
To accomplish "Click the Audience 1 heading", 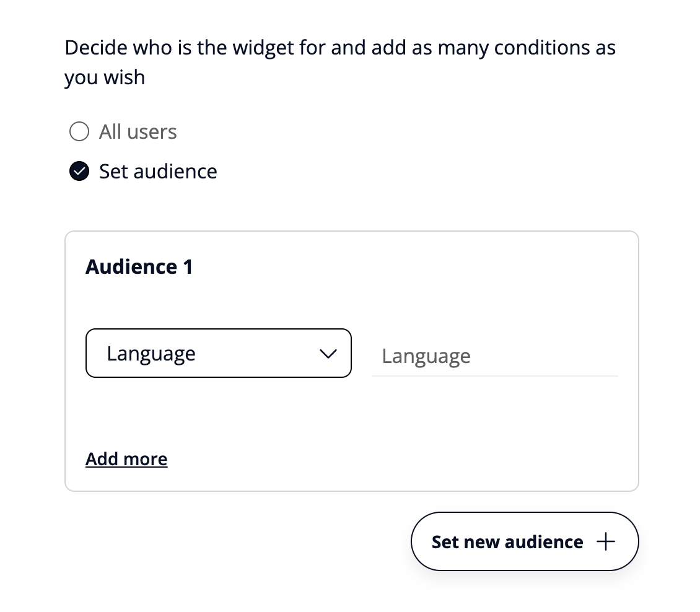I will pos(139,267).
